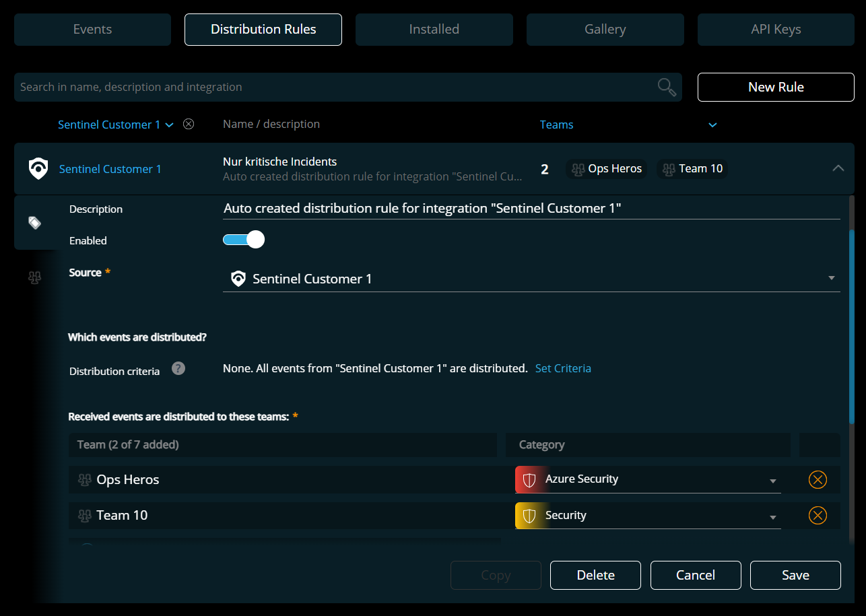Click the Delete button
This screenshot has width=866, height=616.
pos(595,575)
